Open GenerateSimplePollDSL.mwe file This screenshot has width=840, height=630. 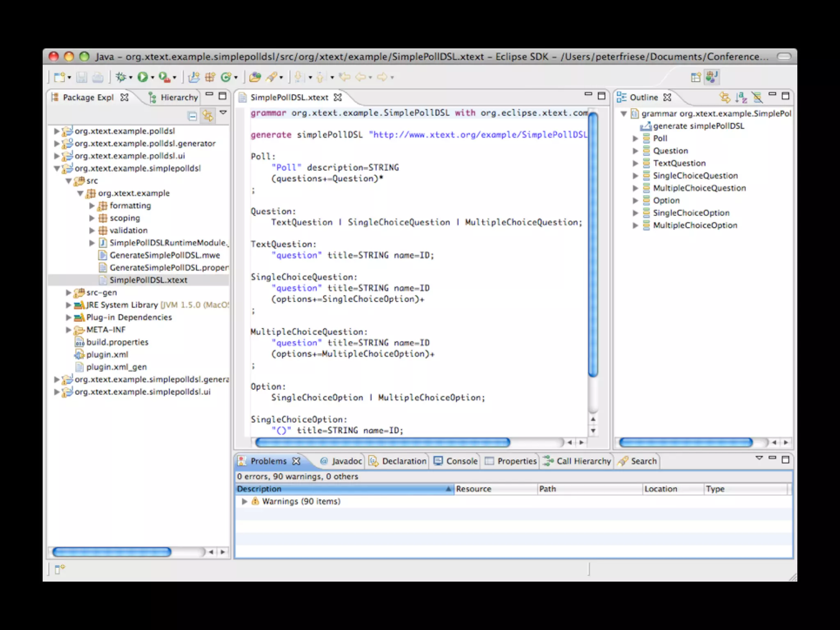coord(164,255)
